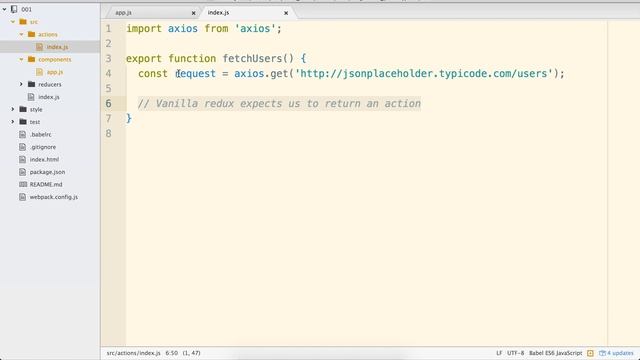Click book icon next to README.md
640x360 pixels.
pyautogui.click(x=23, y=184)
